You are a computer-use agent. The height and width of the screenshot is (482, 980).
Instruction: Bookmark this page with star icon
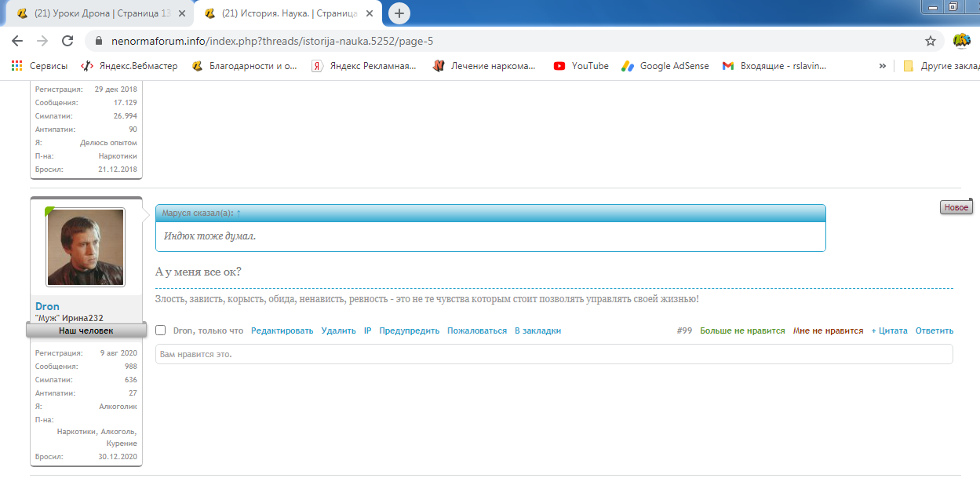click(931, 41)
